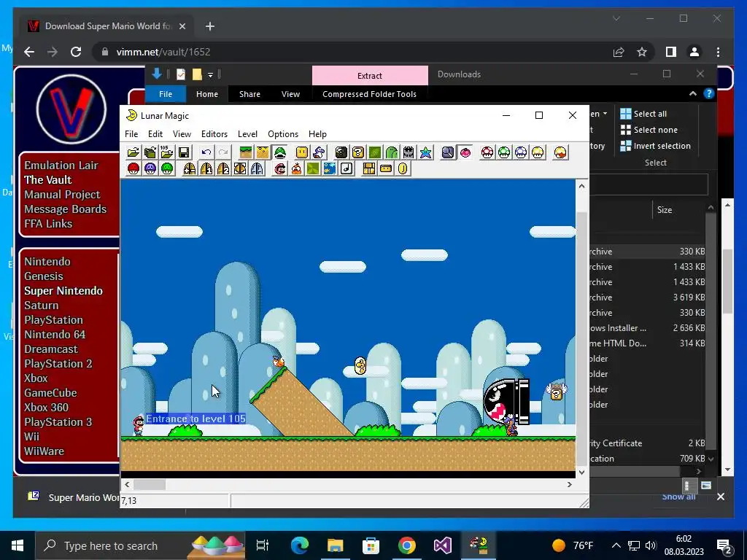The image size is (747, 560).
Task: Switch to the Home tab in Explorer ribbon
Action: (206, 94)
